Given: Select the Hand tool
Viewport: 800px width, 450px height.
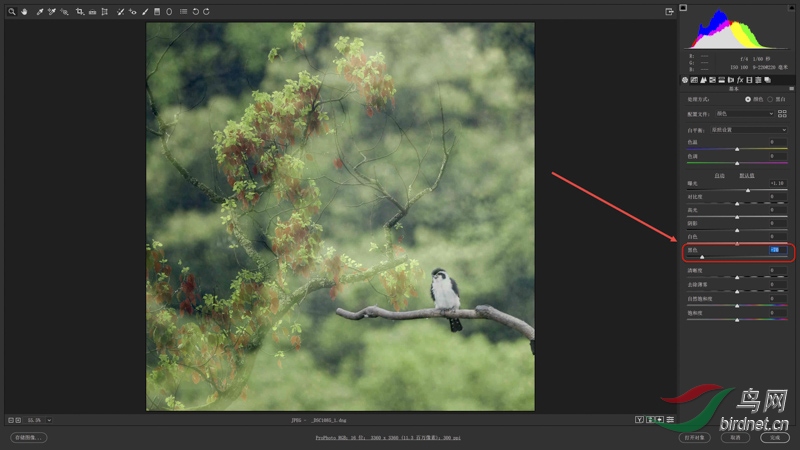Looking at the screenshot, I should pos(24,12).
